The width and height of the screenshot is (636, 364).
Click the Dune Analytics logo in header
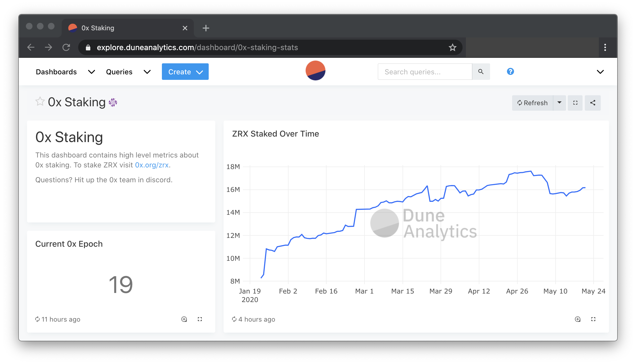[316, 70]
